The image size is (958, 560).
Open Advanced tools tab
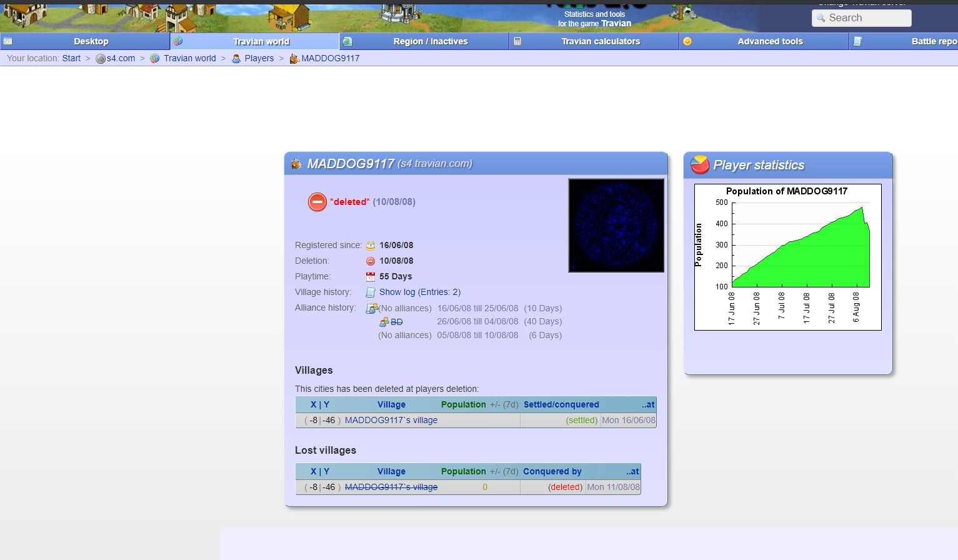(x=765, y=41)
